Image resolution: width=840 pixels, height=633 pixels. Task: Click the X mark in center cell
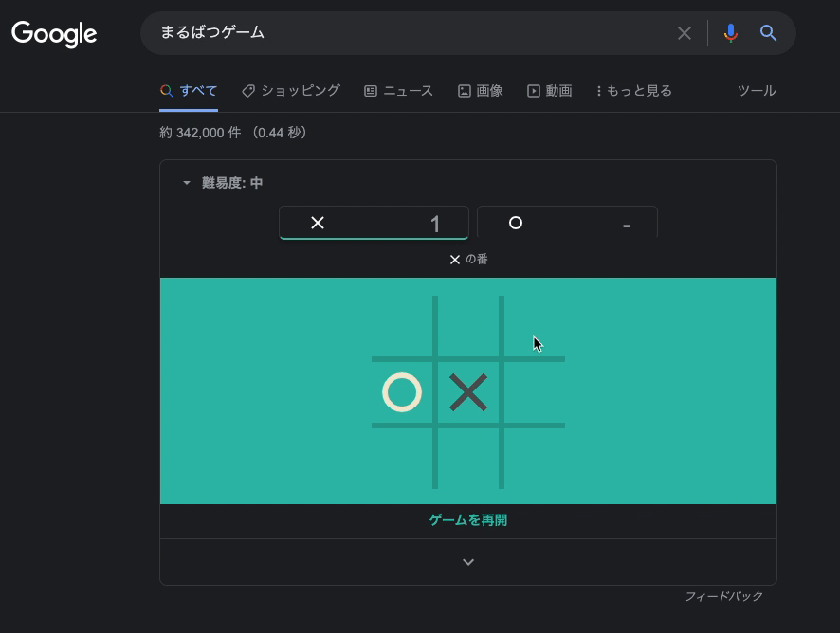pos(468,392)
